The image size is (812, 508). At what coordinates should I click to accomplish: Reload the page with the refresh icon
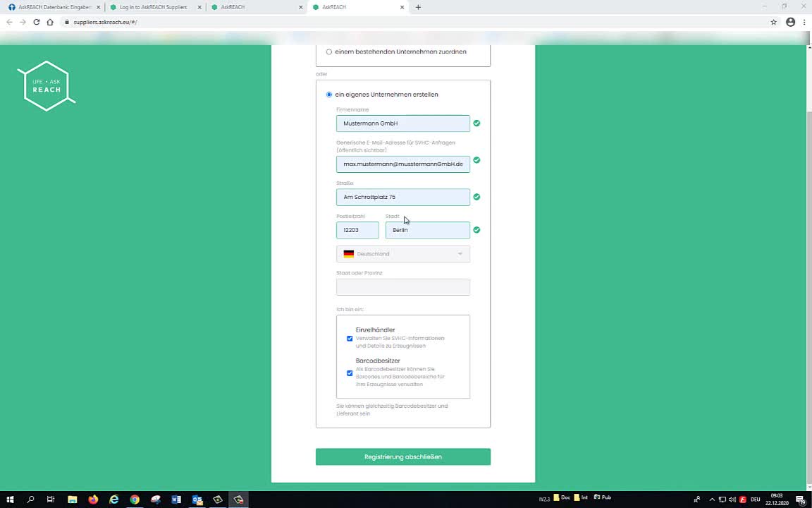(37, 22)
